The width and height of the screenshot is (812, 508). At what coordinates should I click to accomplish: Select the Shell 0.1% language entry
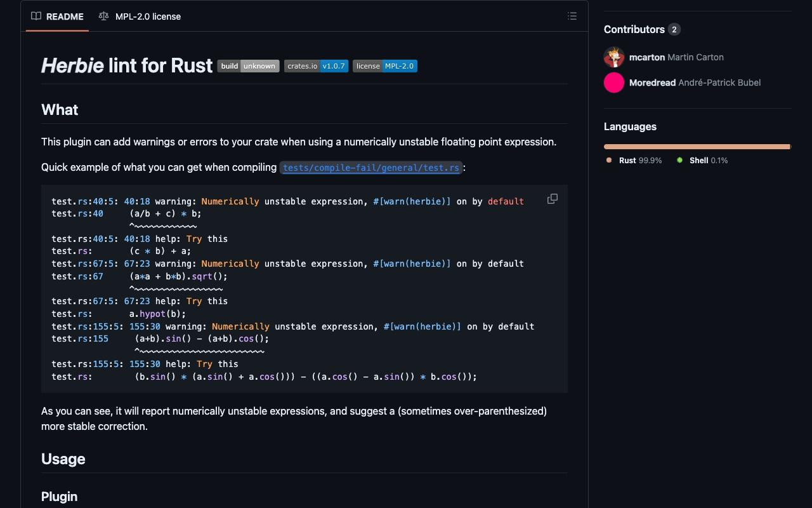point(702,161)
